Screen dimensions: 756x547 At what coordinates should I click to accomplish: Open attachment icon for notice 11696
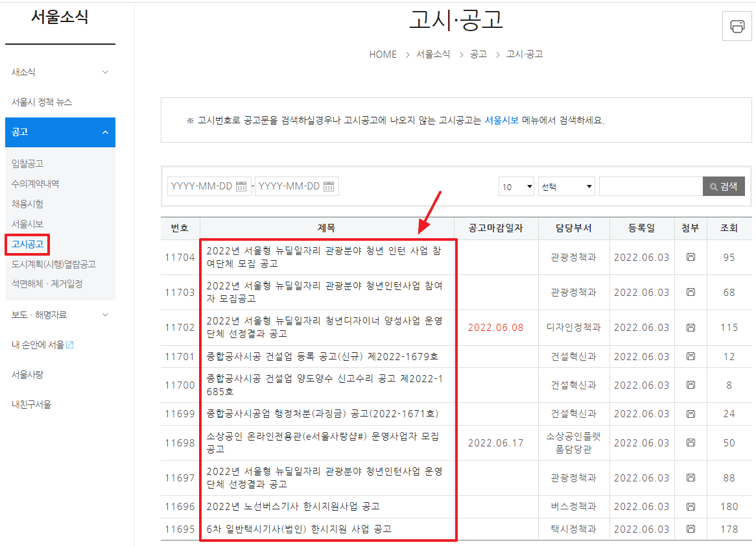(x=691, y=507)
